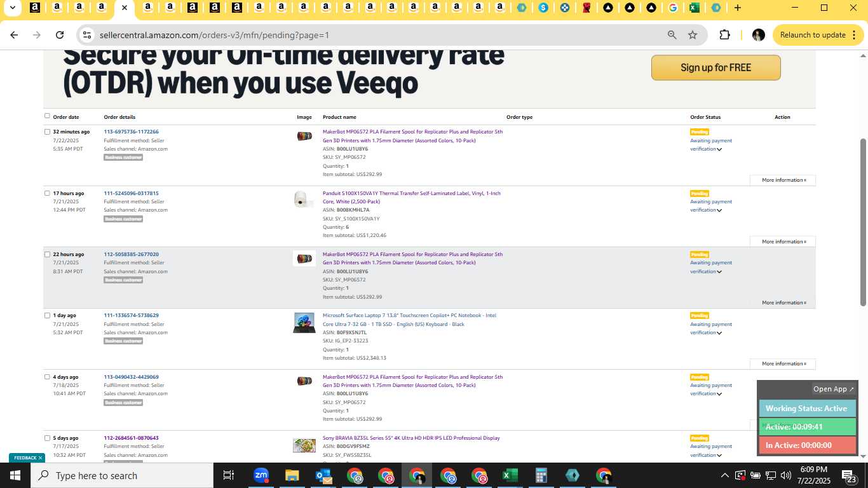
Task: Click the Sony BRAVIA display thumbnail
Action: (304, 445)
